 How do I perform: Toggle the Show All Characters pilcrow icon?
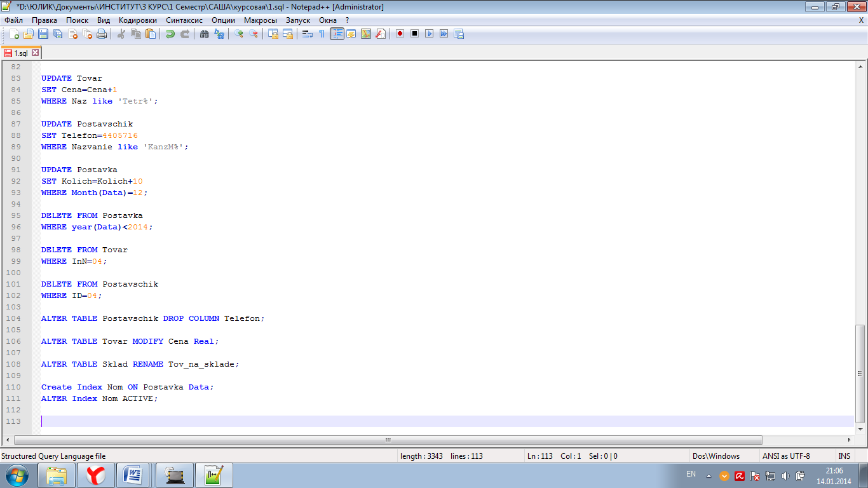click(322, 34)
